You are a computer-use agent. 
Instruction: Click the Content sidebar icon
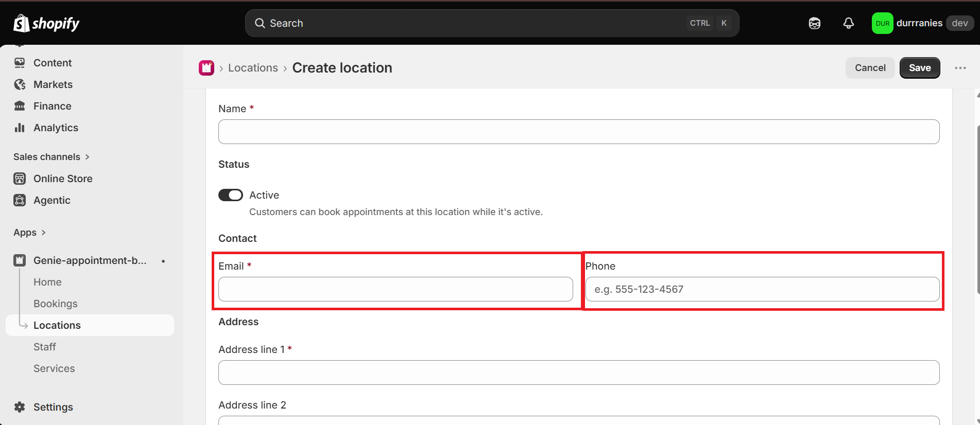click(x=20, y=63)
